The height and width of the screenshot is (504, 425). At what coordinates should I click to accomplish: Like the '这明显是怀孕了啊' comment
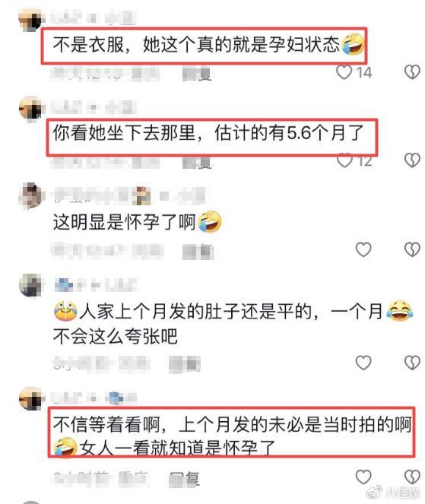point(363,249)
